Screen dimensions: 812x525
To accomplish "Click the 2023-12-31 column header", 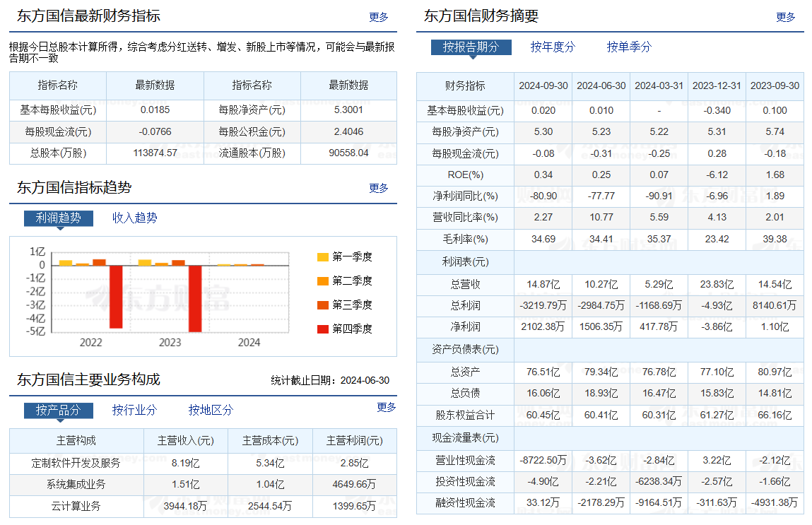I will [x=717, y=86].
